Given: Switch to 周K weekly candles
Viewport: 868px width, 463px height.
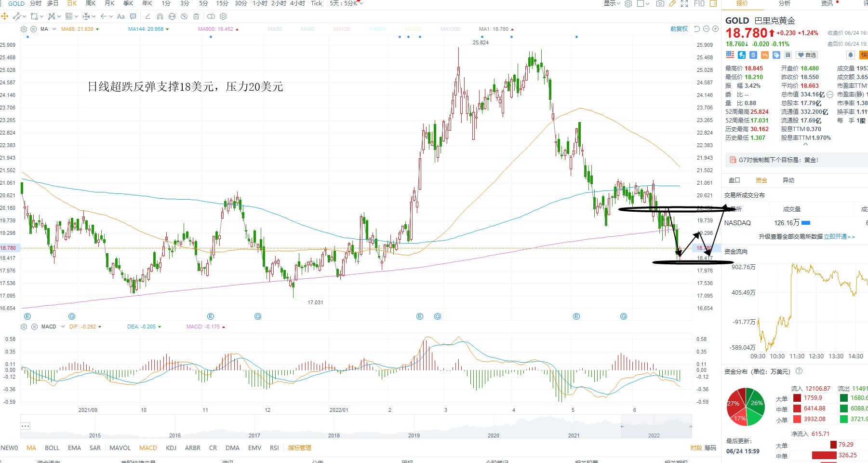Looking at the screenshot, I should click(x=91, y=3).
